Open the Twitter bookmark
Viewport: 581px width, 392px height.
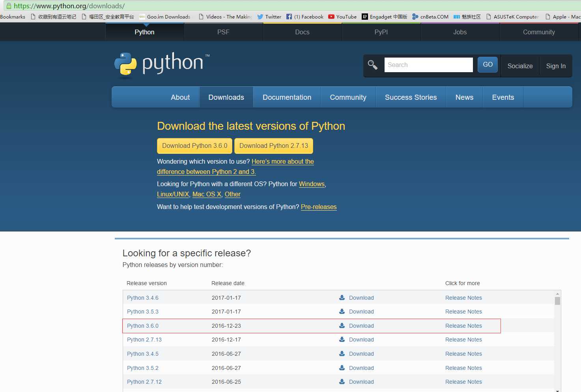point(269,17)
